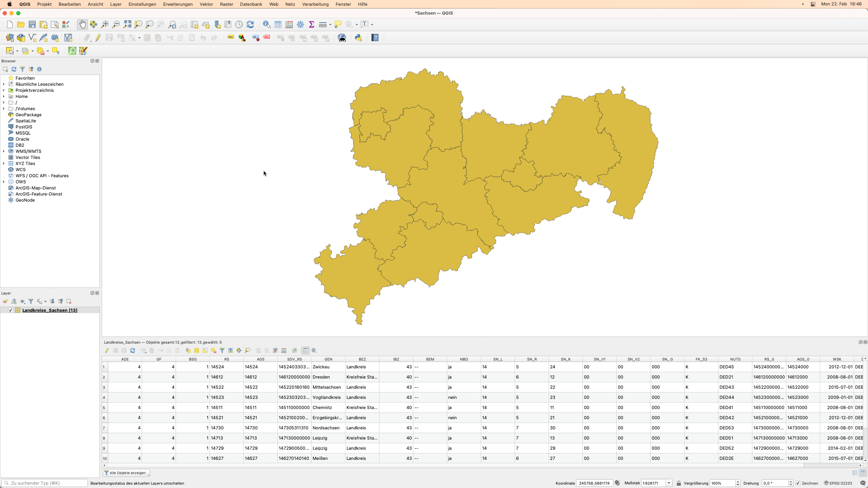The image size is (868, 488).
Task: Click the attribute table horizontal scrollbar
Action: [x=455, y=466]
